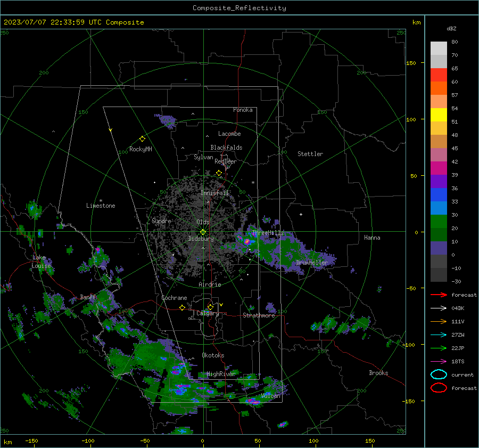
Task: Click the Vulcan city label
Action: point(271,396)
